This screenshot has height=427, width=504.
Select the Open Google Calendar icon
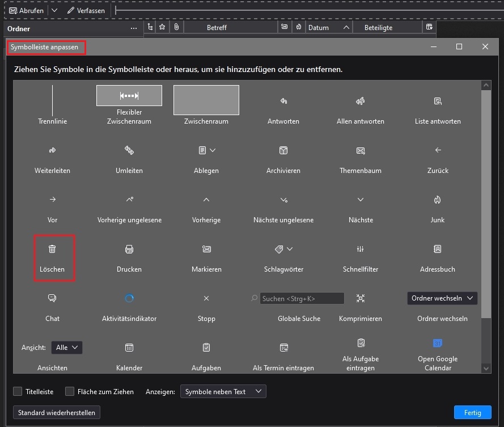click(x=438, y=343)
